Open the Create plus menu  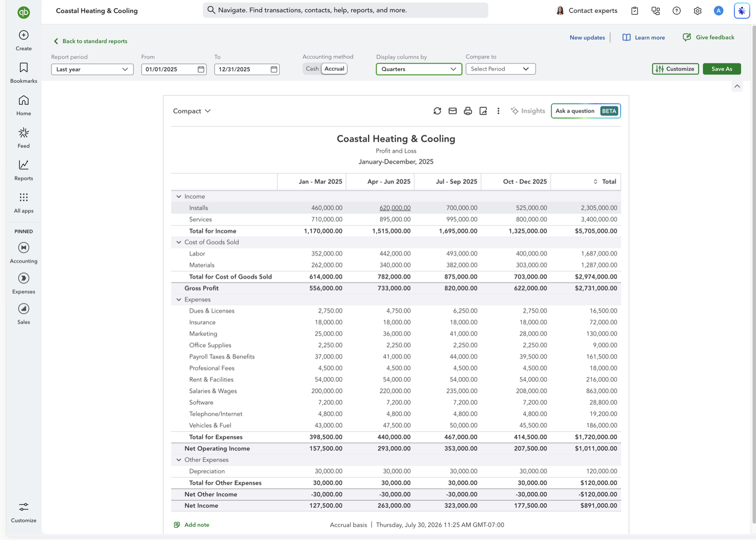coord(24,40)
